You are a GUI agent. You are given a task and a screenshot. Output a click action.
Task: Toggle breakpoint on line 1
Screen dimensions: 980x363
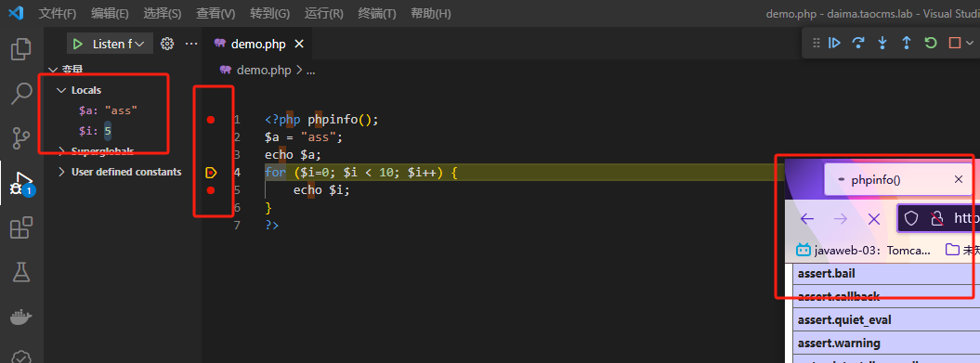[x=211, y=120]
